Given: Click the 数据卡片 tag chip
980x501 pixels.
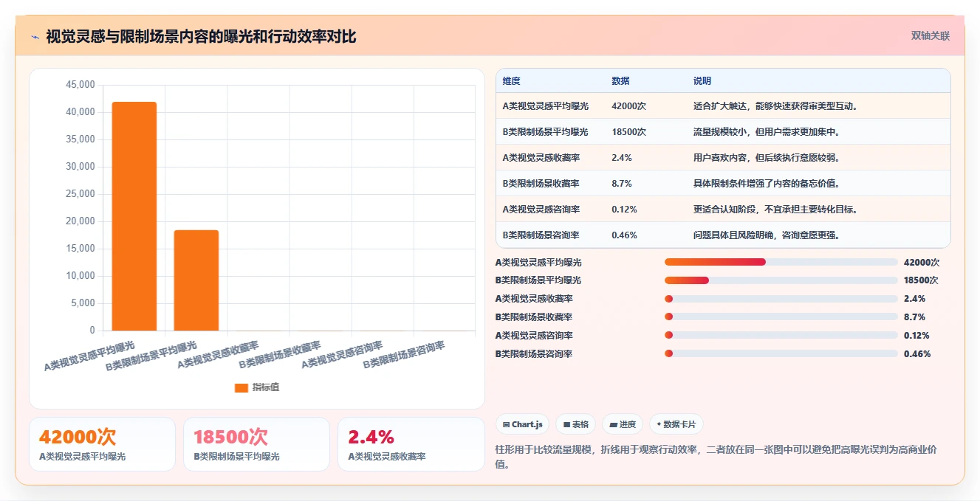Looking at the screenshot, I should 676,424.
